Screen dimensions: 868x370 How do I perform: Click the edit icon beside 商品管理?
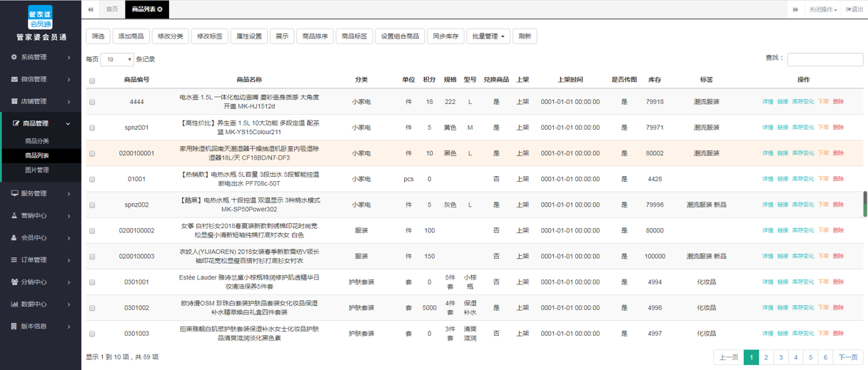pyautogui.click(x=16, y=123)
